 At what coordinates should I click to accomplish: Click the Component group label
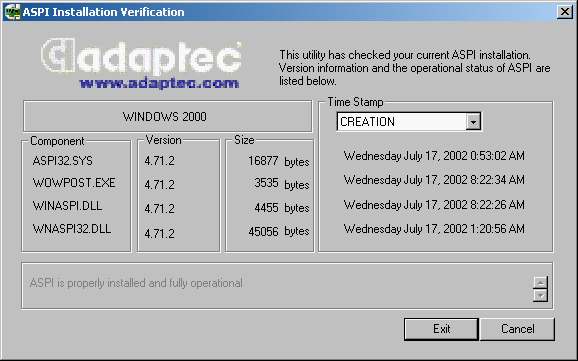pyautogui.click(x=57, y=141)
